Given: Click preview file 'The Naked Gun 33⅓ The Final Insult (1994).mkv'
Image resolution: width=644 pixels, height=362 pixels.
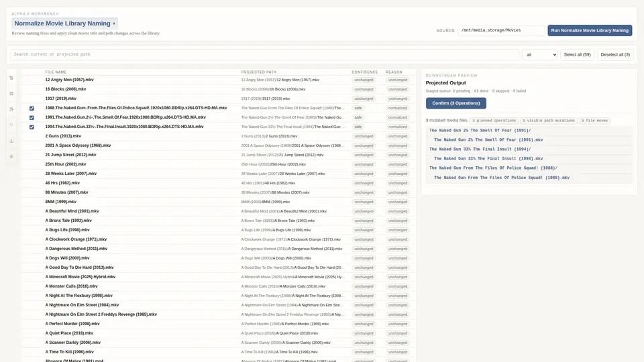Looking at the screenshot, I should pyautogui.click(x=488, y=158).
